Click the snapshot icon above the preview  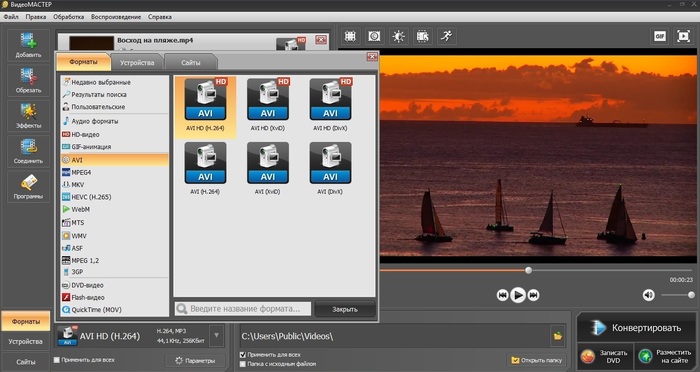374,36
